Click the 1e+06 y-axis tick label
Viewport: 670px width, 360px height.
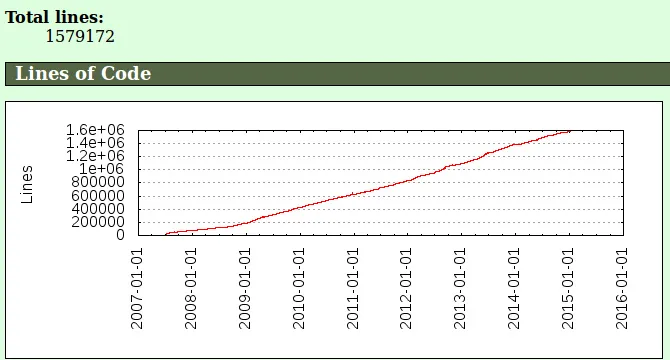point(101,169)
